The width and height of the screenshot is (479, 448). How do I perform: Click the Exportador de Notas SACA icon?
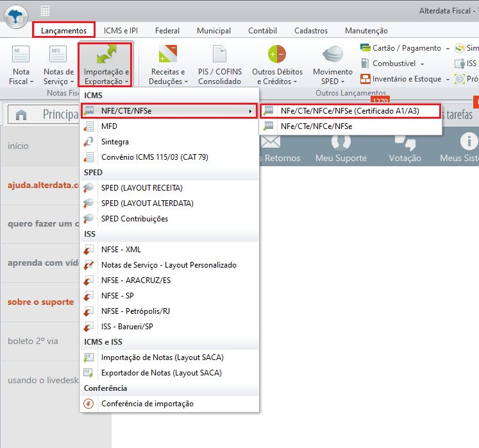pyautogui.click(x=88, y=373)
